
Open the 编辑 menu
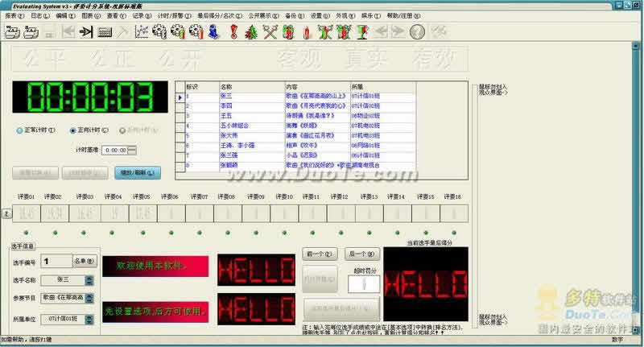pos(65,15)
